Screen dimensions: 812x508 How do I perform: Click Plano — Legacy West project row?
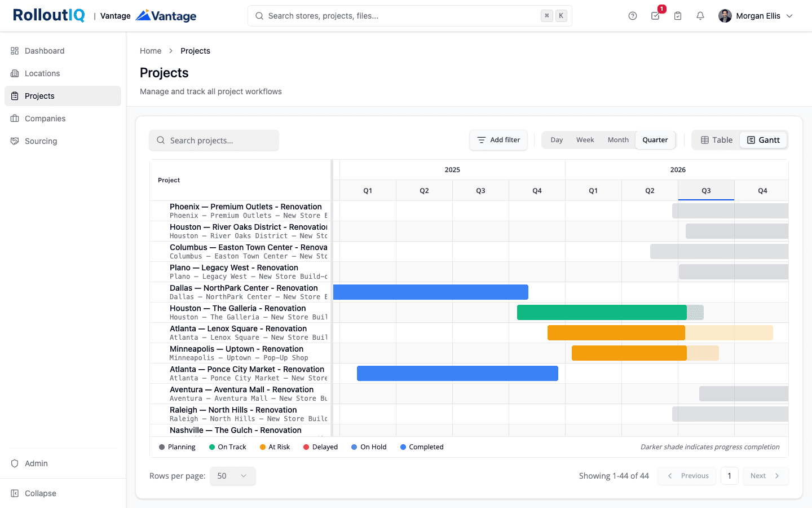(x=240, y=272)
